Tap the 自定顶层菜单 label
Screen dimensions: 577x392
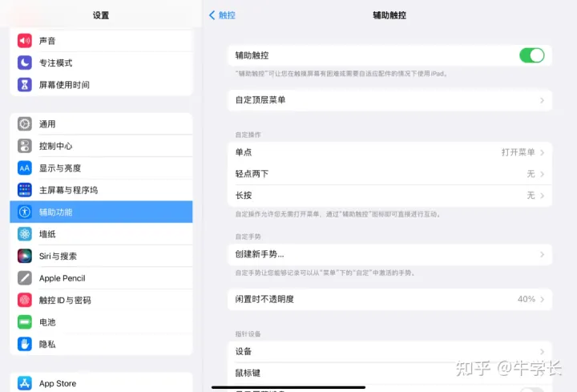click(260, 100)
